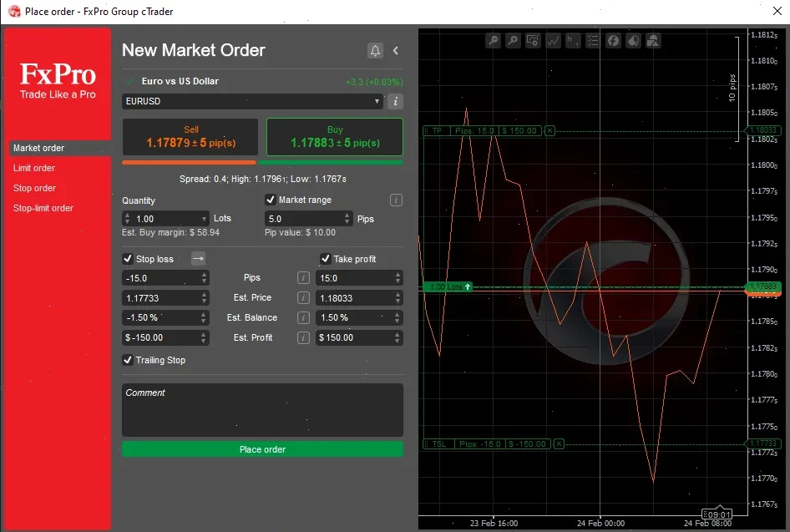Open the chart settings icon
The image size is (790, 532).
point(533,40)
